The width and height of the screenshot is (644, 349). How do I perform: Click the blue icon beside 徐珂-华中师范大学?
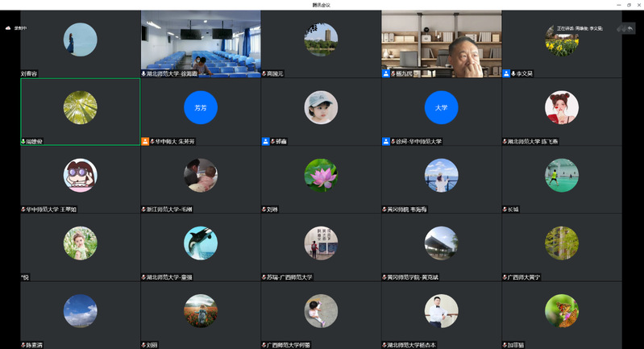386,141
